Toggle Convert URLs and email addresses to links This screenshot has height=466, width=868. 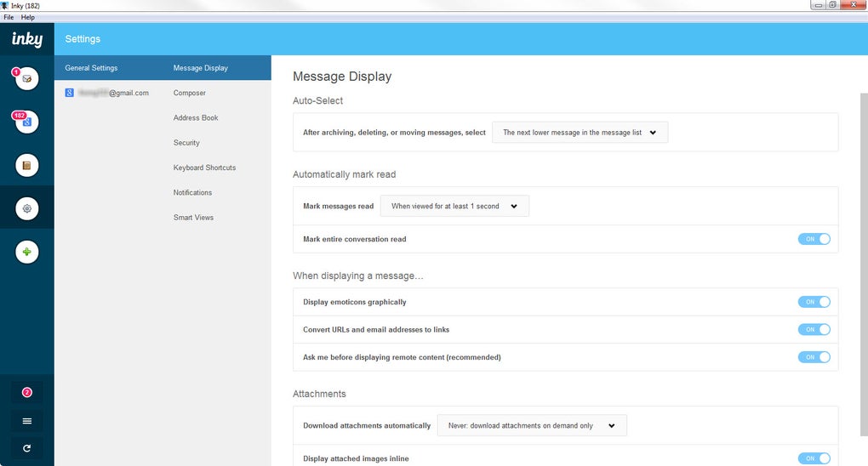tap(814, 329)
